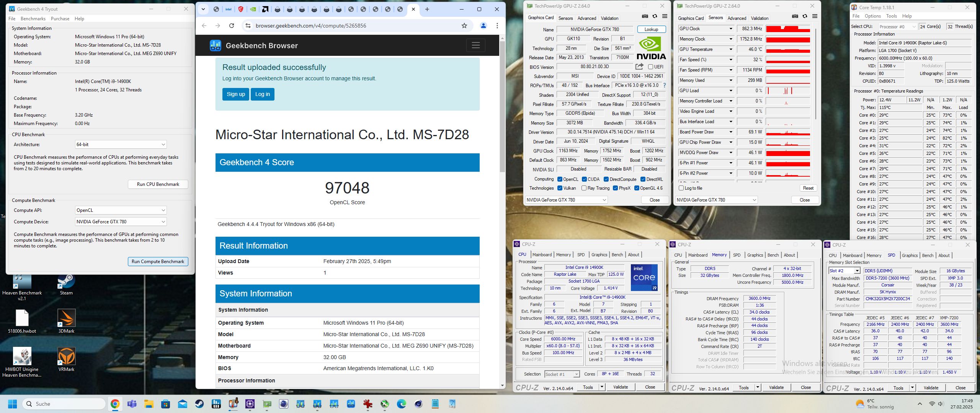This screenshot has width=980, height=413.
Task: Toggle the DirectML checkbox in GPU-Z
Action: coord(643,179)
